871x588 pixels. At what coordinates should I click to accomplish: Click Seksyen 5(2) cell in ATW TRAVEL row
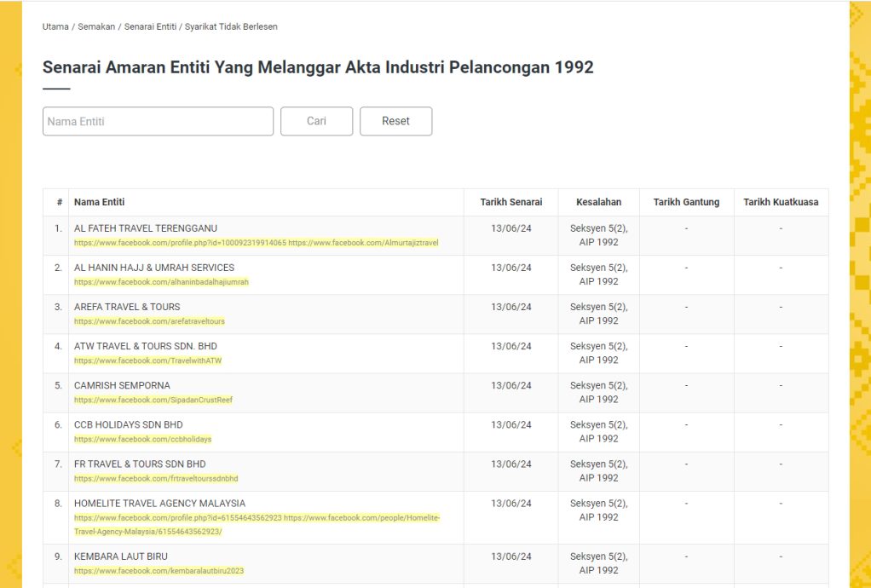(x=599, y=353)
